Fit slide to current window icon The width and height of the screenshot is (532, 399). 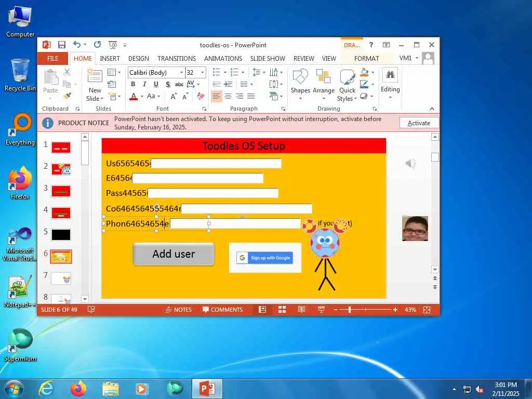427,310
